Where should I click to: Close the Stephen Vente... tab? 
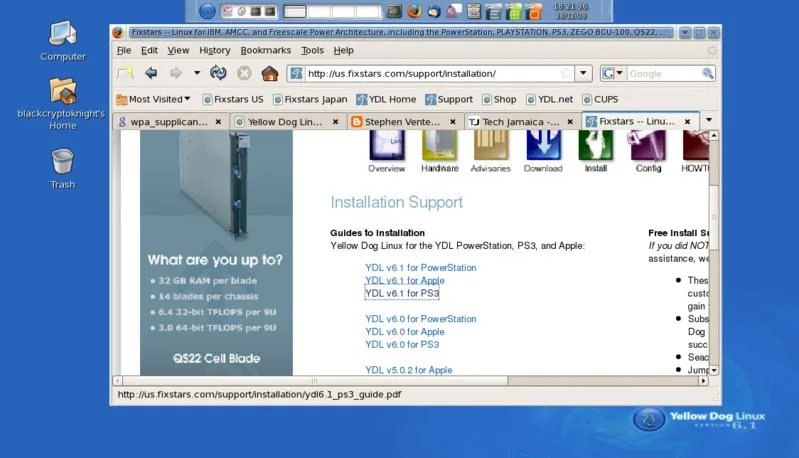[452, 122]
